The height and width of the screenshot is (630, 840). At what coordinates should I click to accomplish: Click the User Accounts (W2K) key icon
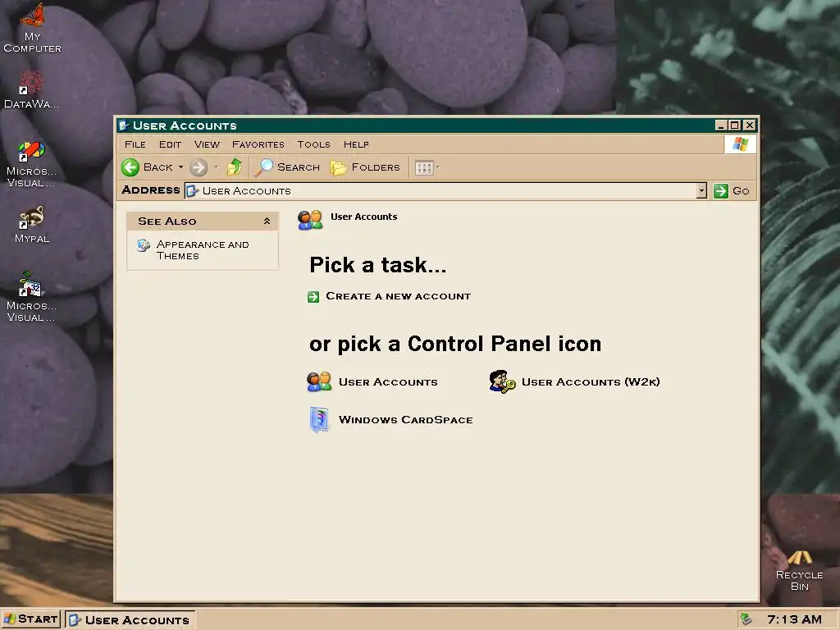[502, 382]
